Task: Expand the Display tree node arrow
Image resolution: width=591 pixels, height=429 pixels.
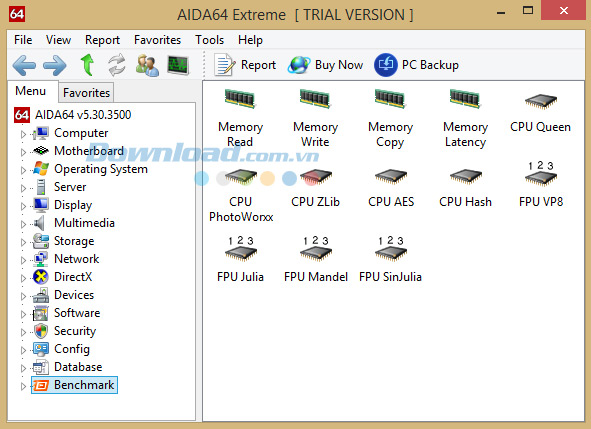Action: coord(23,206)
